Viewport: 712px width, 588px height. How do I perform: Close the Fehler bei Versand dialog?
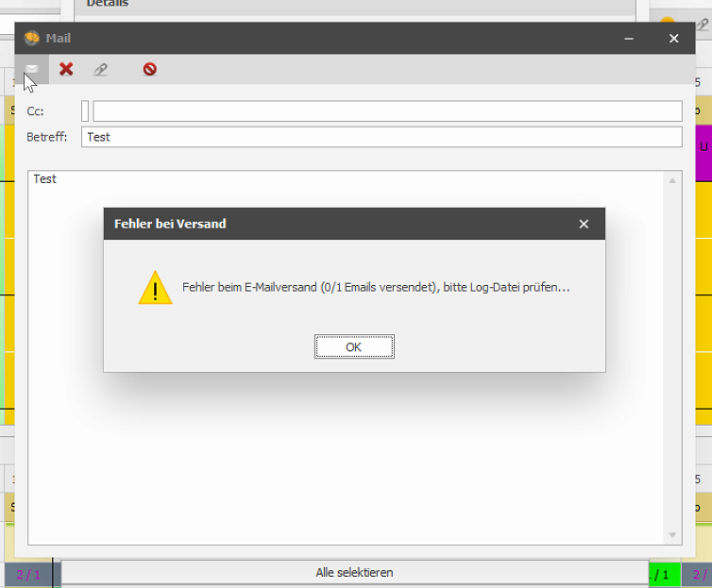pyautogui.click(x=584, y=224)
